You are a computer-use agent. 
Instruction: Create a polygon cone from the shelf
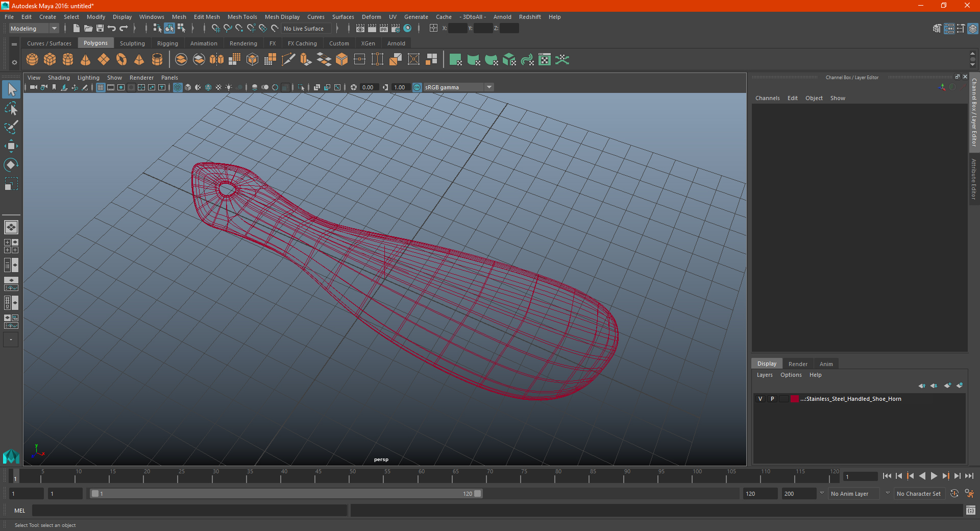86,60
